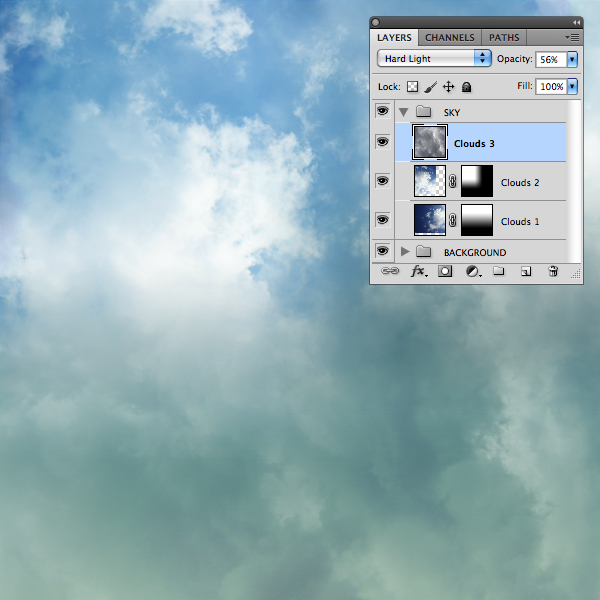Select the Clouds 2 layer name
600x600 pixels.
[520, 183]
